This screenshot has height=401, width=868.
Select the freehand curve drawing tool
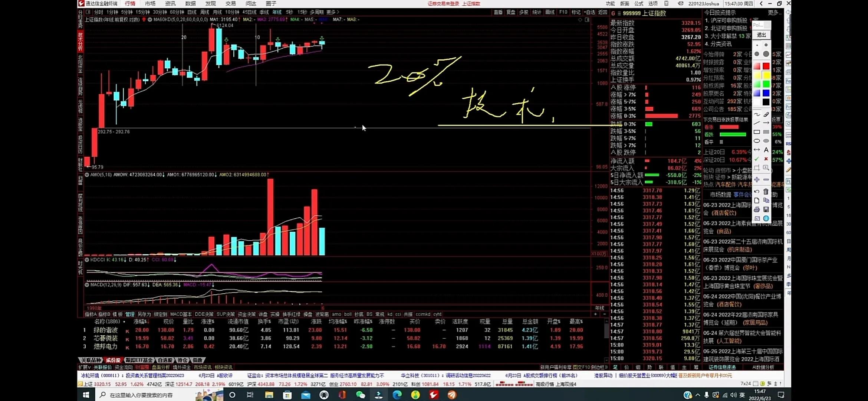[757, 114]
